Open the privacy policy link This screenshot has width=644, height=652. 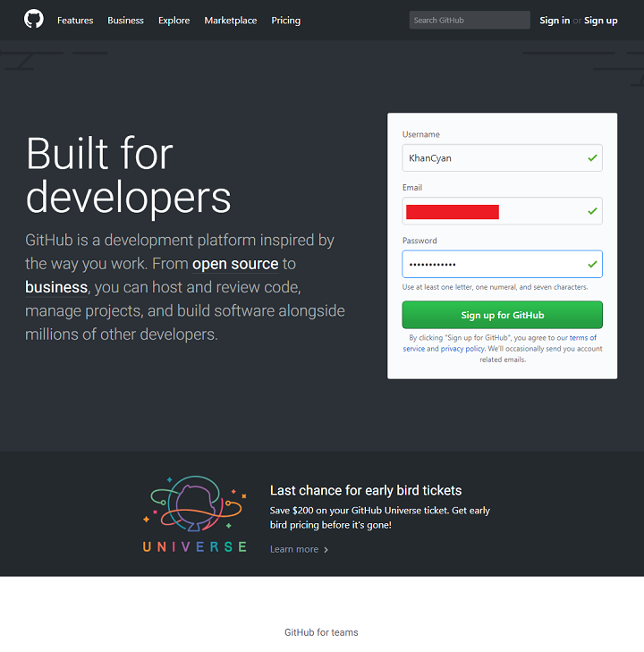pyautogui.click(x=462, y=349)
